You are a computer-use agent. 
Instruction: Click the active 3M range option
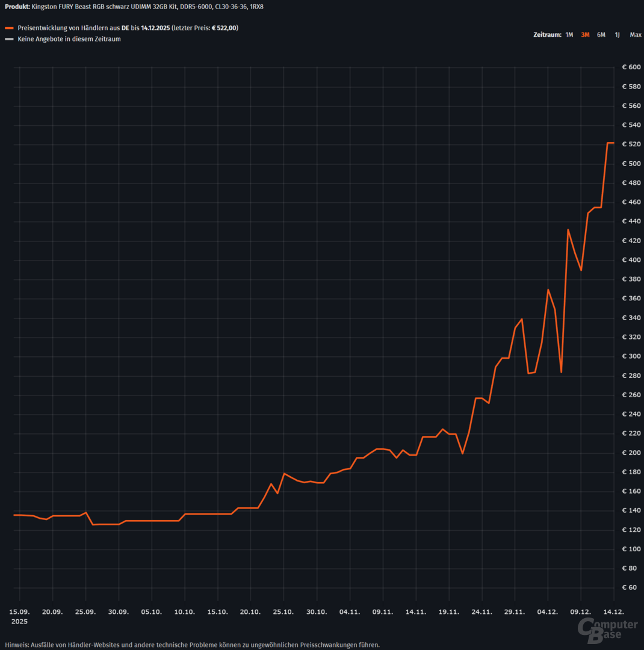[x=585, y=35]
